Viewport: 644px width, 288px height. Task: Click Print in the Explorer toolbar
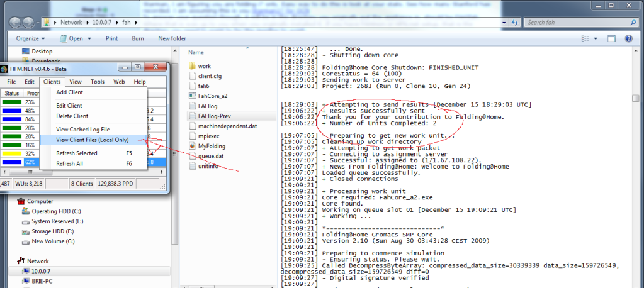(x=111, y=38)
